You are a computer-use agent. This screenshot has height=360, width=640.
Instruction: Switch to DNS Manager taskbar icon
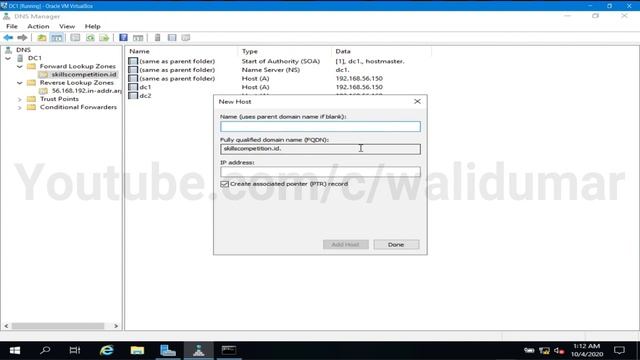pos(198,350)
